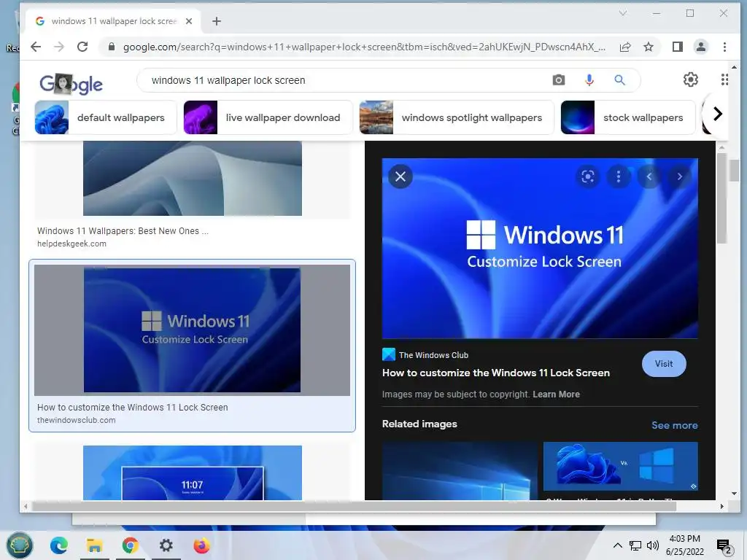This screenshot has width=747, height=560.
Task: Share this page from address bar
Action: point(625,47)
